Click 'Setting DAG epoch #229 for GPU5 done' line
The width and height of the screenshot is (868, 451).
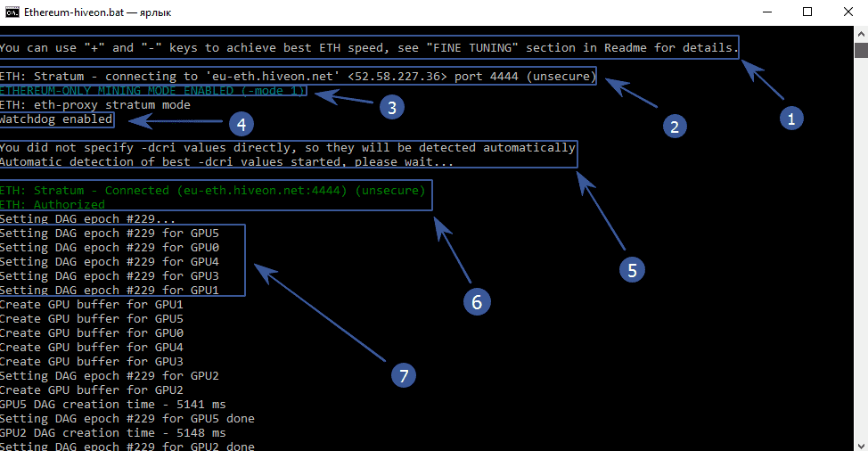(x=127, y=419)
